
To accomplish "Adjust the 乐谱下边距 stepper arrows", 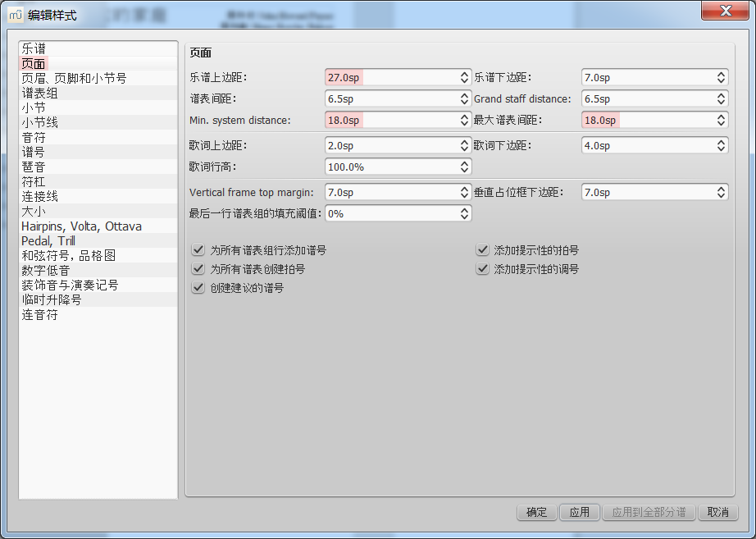I will click(x=721, y=77).
